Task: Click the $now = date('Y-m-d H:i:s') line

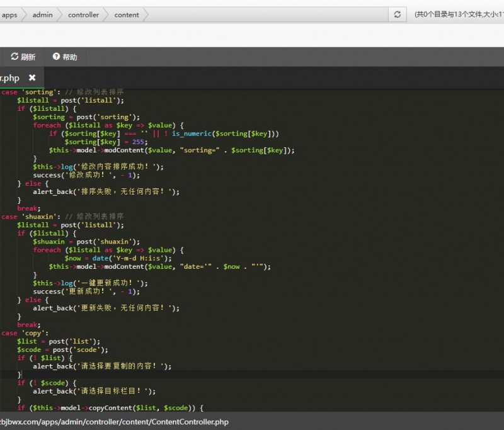Action: tap(118, 258)
